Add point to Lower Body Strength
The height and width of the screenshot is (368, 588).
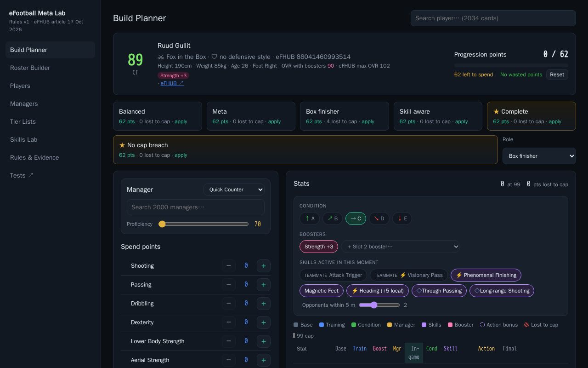263,341
